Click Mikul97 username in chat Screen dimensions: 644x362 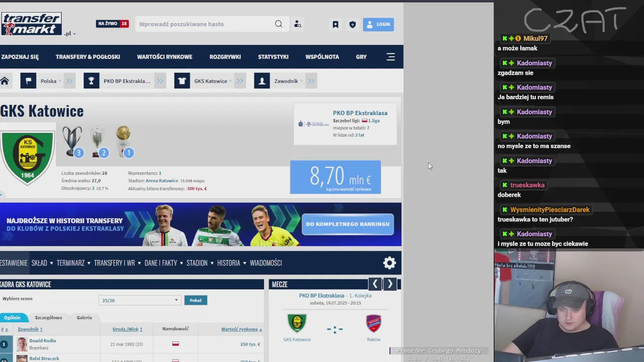[535, 38]
